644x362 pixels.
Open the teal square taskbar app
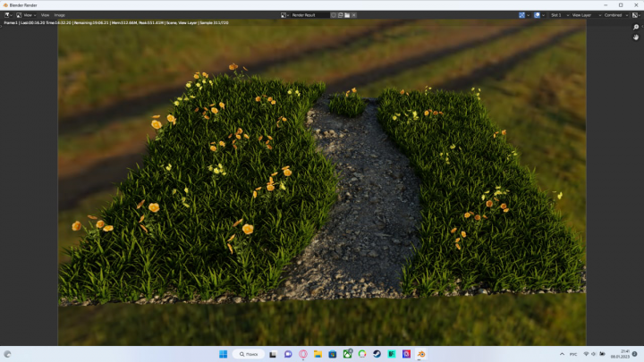[392, 354]
